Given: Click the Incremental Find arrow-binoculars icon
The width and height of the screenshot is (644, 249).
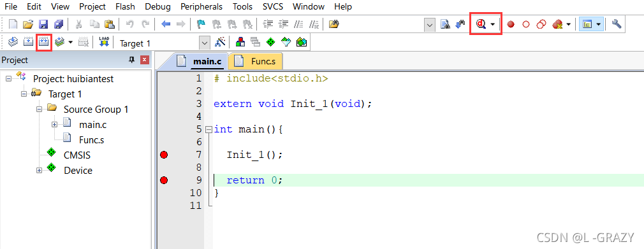Looking at the screenshot, I should click(460, 25).
